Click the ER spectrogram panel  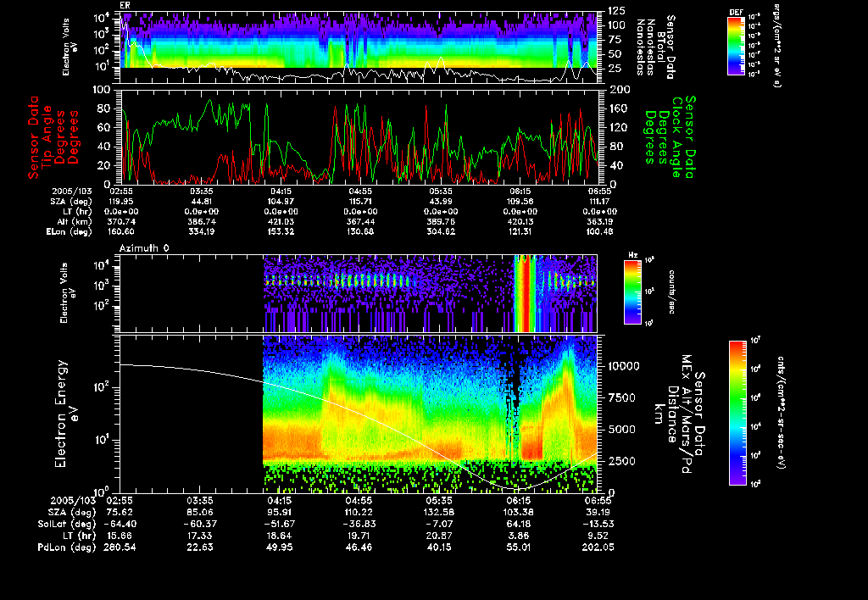coord(359,47)
